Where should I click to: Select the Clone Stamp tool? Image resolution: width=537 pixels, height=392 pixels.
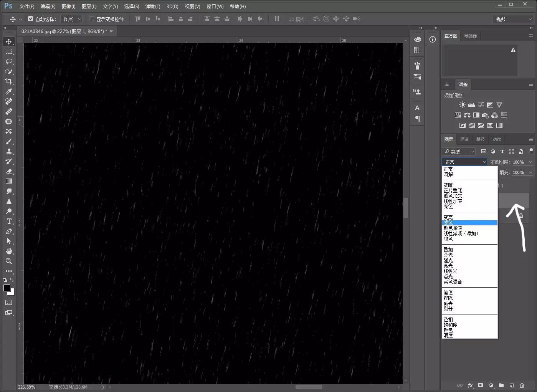click(9, 151)
